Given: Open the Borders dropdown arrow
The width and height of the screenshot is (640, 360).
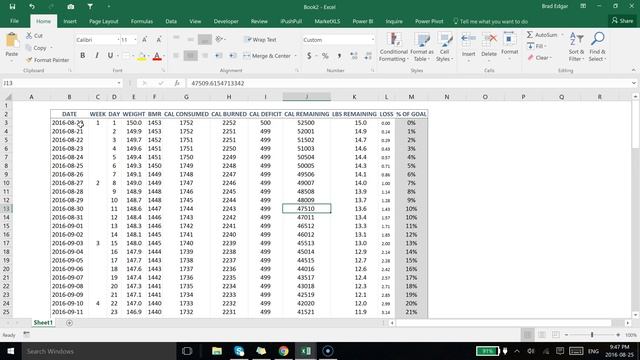Looking at the screenshot, I should pos(133,56).
